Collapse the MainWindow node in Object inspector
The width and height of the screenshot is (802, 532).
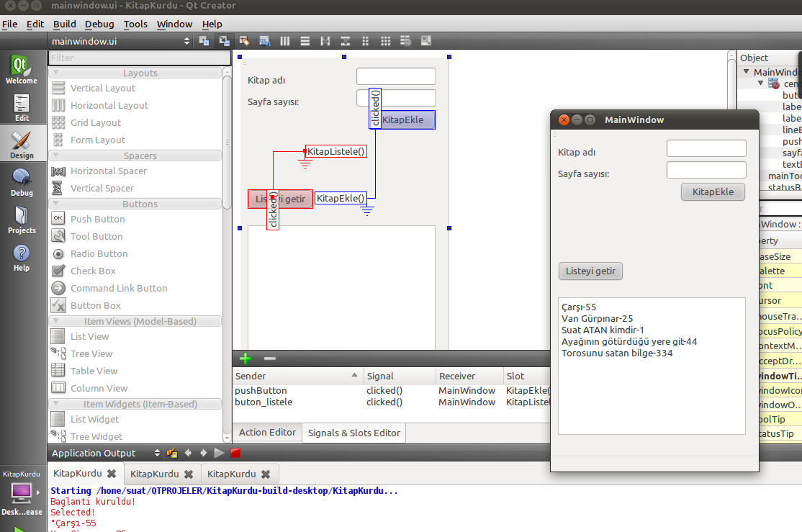(x=747, y=72)
